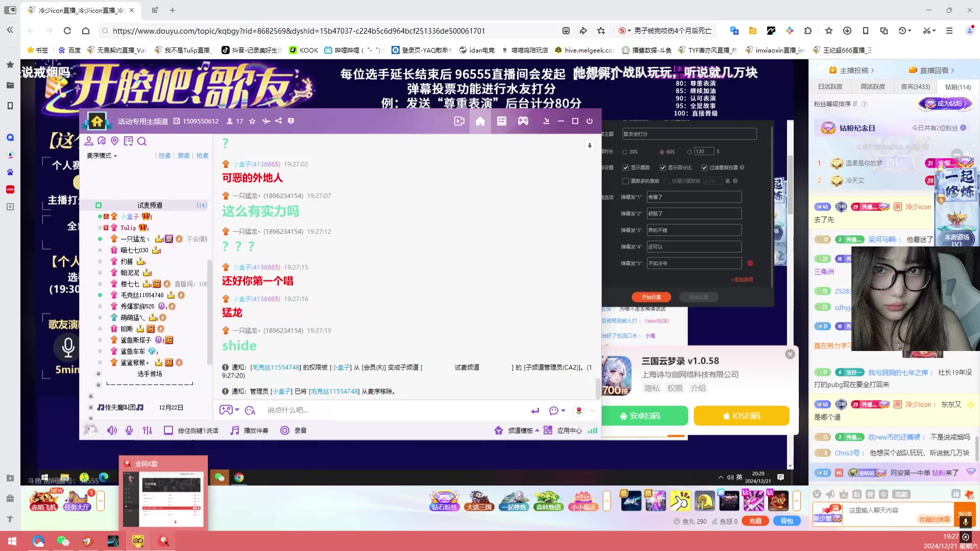980x551 pixels.
Task: Toggle the 显示百分比 checkbox
Action: [x=663, y=167]
